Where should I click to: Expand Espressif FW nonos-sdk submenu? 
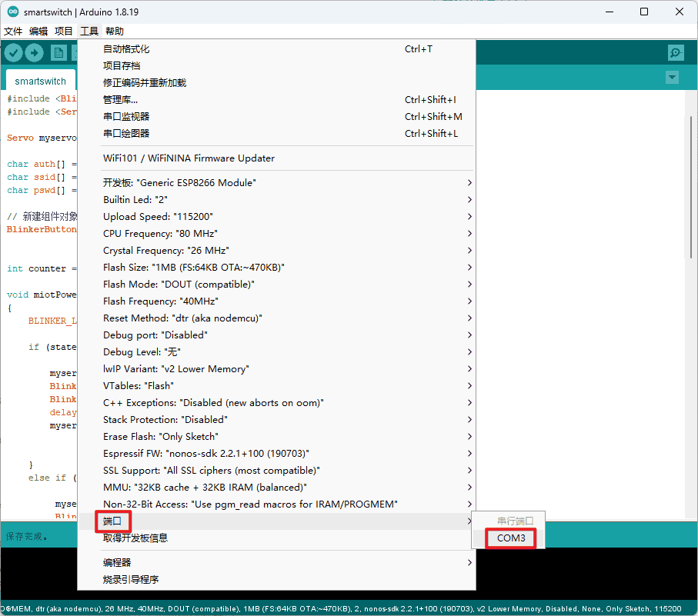pos(276,453)
